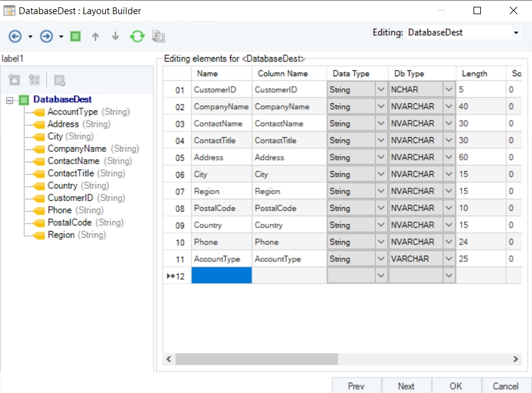Select CompanyName in the tree

pos(76,149)
